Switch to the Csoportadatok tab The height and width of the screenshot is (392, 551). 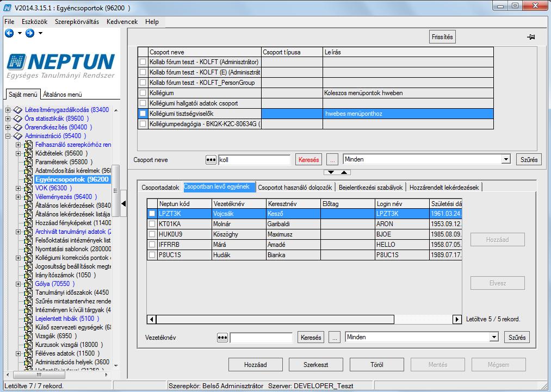pos(160,187)
